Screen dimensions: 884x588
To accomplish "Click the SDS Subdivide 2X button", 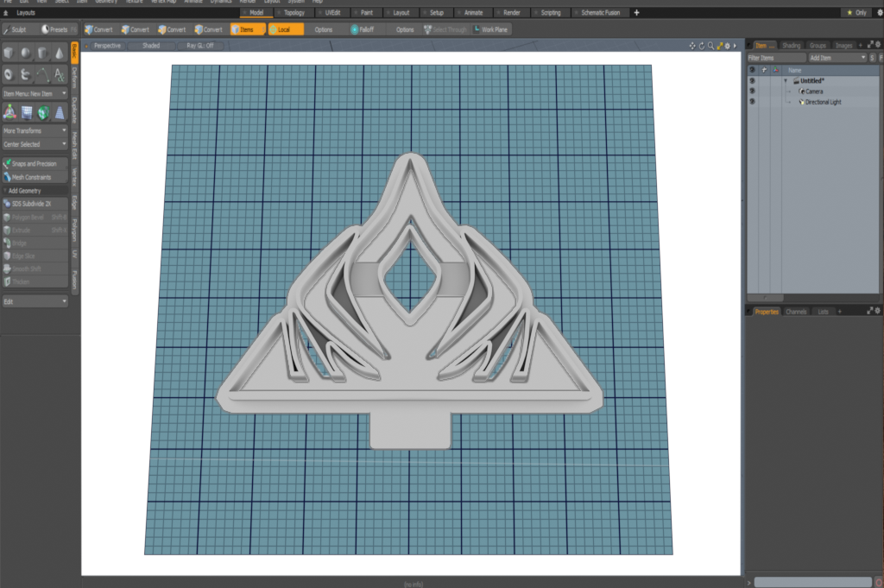I will point(35,204).
